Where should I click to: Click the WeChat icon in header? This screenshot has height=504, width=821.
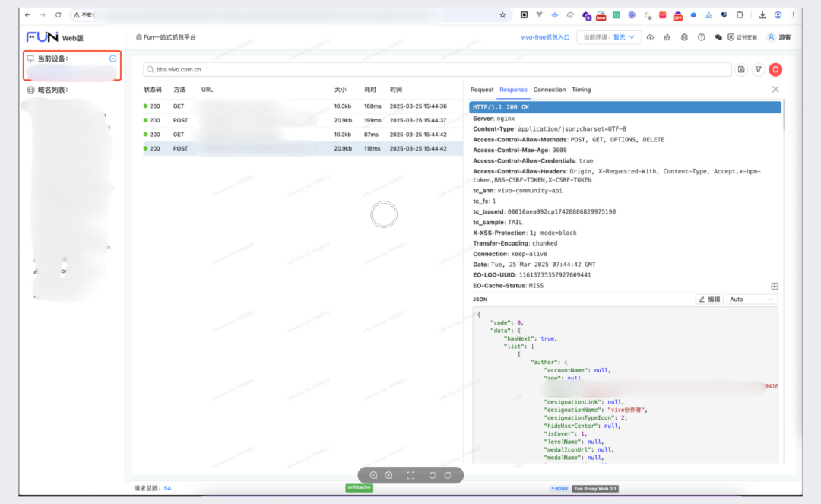click(x=718, y=37)
